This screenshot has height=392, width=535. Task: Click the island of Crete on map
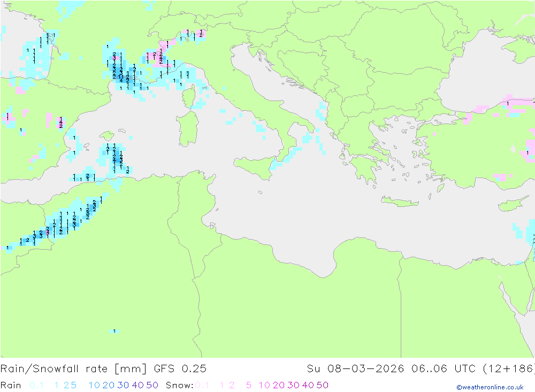tap(399, 202)
